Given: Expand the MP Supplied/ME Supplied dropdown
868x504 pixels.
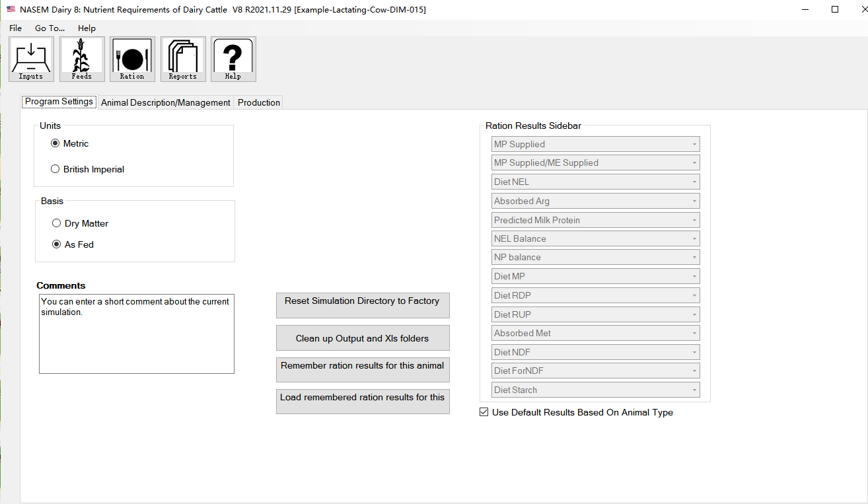Looking at the screenshot, I should pyautogui.click(x=596, y=162).
